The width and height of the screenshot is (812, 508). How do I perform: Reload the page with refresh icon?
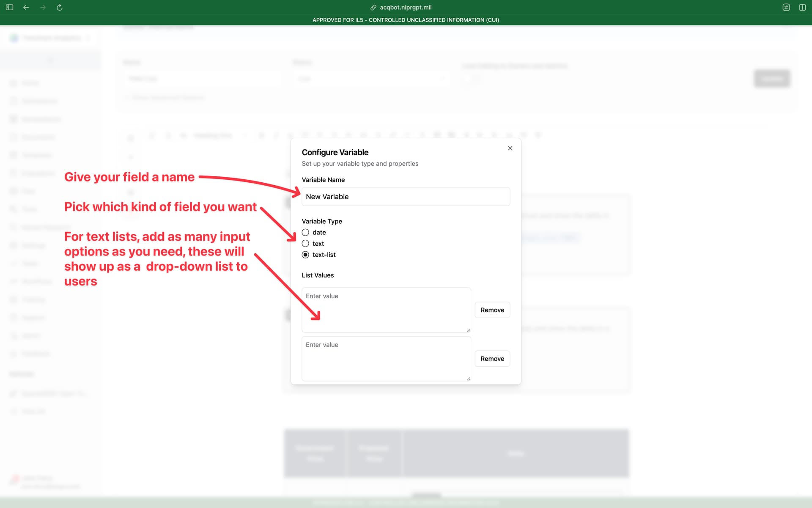(60, 7)
